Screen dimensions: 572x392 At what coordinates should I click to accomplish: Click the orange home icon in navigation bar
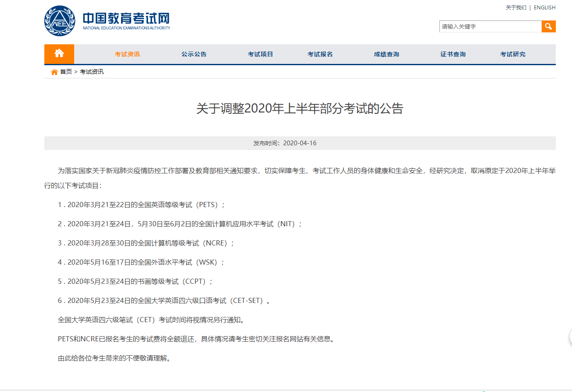(x=59, y=54)
